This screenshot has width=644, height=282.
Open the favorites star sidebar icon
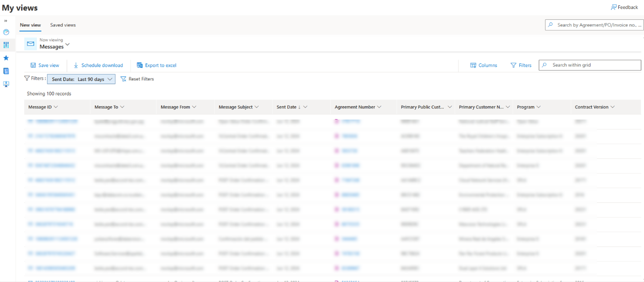coord(6,58)
